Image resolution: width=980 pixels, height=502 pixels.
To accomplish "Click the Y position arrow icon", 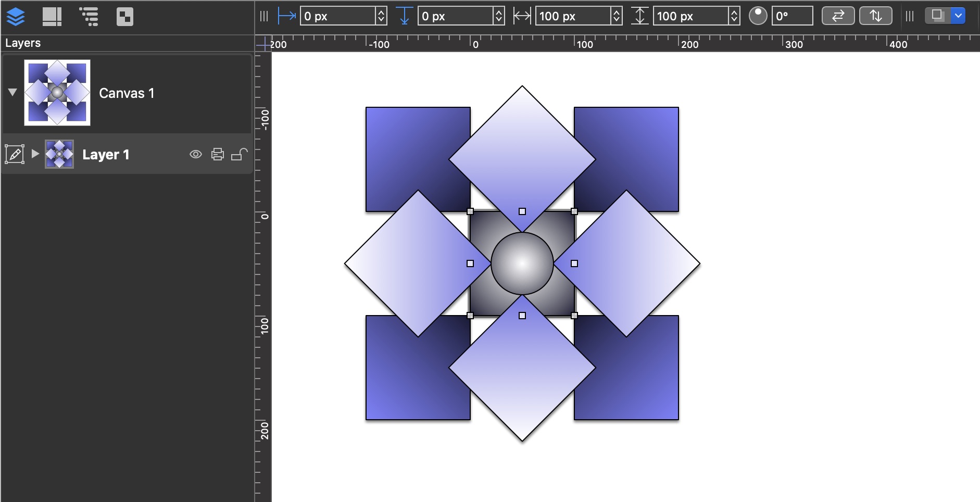I will coord(405,16).
